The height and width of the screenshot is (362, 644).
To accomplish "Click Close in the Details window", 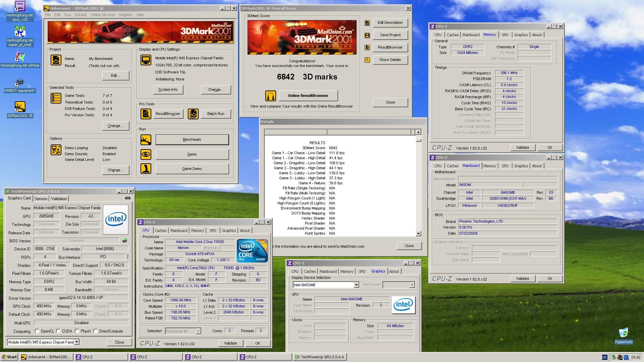I will point(409,246).
